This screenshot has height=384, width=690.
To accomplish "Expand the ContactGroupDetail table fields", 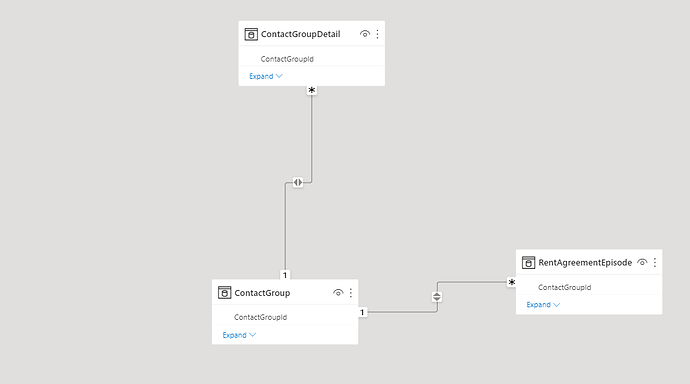I will (x=266, y=76).
